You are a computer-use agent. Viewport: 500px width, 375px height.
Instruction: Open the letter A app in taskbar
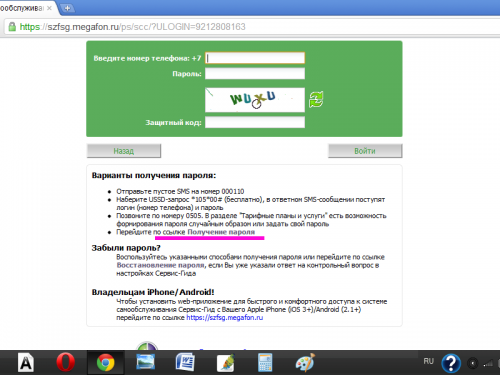pyautogui.click(x=26, y=363)
